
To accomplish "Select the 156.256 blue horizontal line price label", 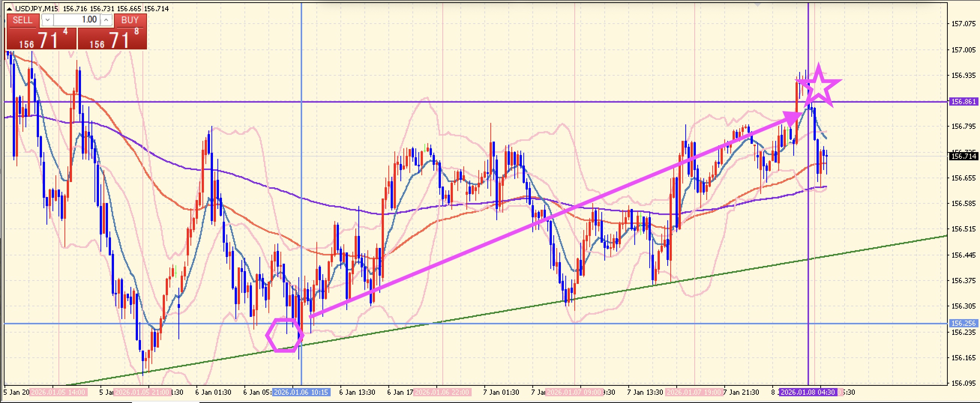I will pos(963,323).
